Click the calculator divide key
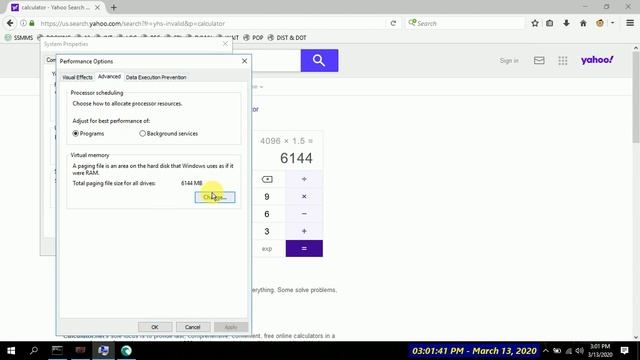The width and height of the screenshot is (640, 360). (x=304, y=179)
